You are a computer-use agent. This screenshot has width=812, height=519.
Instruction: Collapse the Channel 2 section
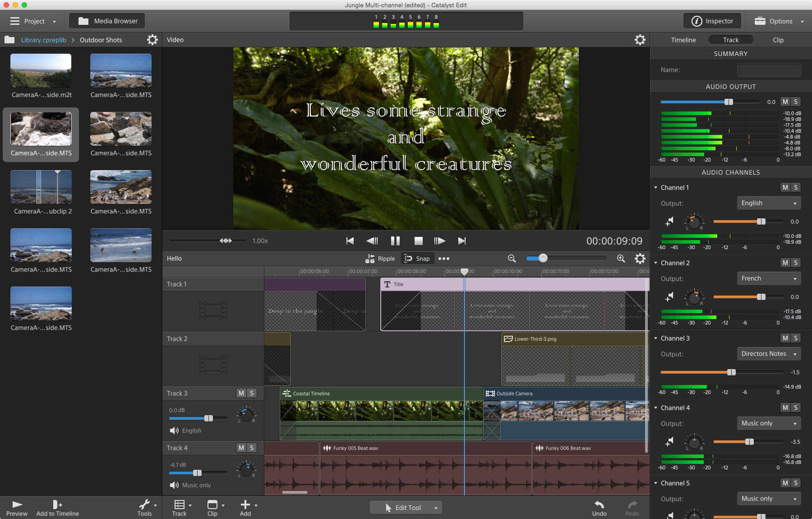pyautogui.click(x=656, y=263)
